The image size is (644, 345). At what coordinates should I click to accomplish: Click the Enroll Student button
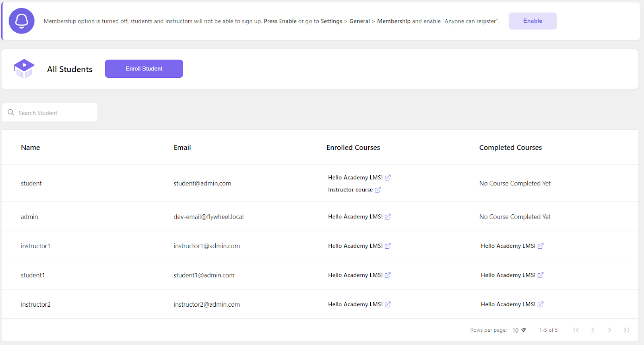coord(144,69)
